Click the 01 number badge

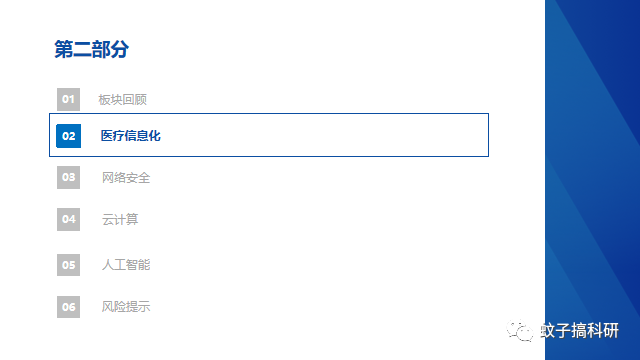point(68,99)
